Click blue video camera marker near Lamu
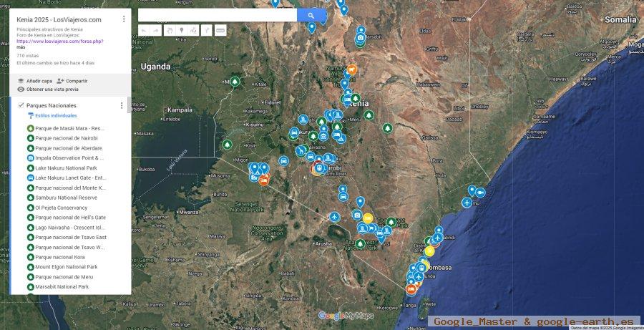Viewport: 644px width, 330px height. [481, 193]
